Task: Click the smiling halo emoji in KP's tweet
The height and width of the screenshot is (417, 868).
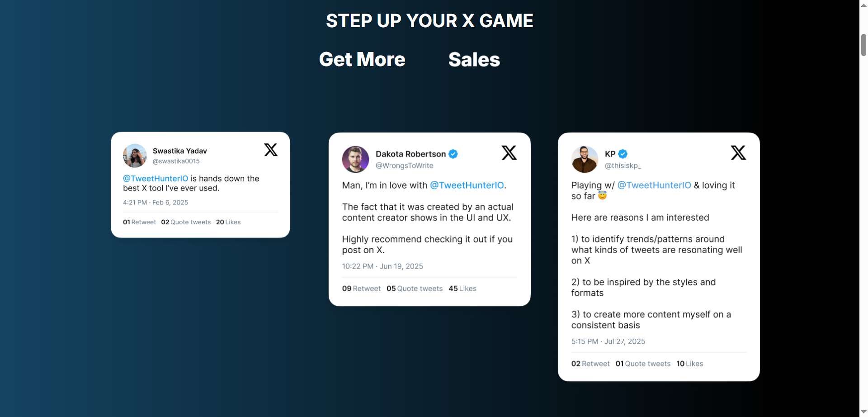Action: (x=602, y=195)
